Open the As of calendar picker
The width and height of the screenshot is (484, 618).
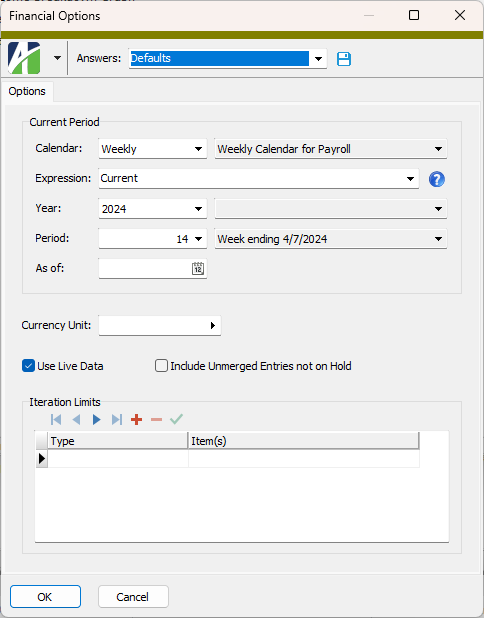click(x=198, y=268)
